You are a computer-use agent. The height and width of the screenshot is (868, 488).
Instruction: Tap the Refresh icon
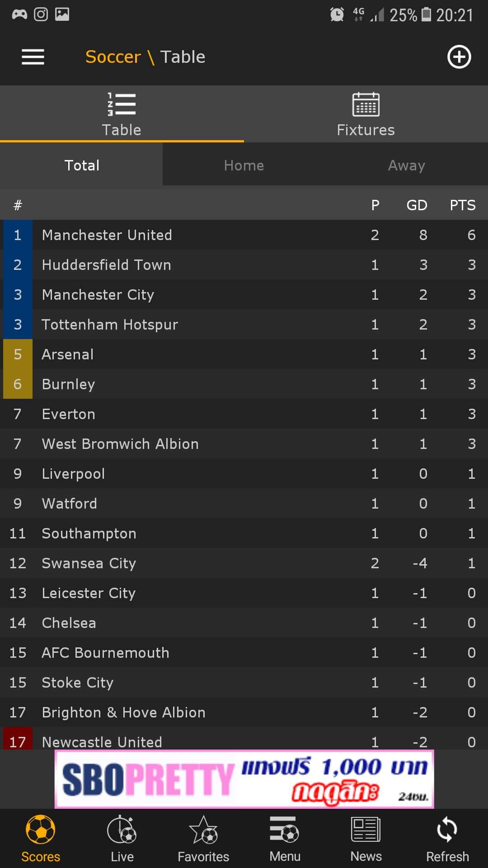point(447,830)
